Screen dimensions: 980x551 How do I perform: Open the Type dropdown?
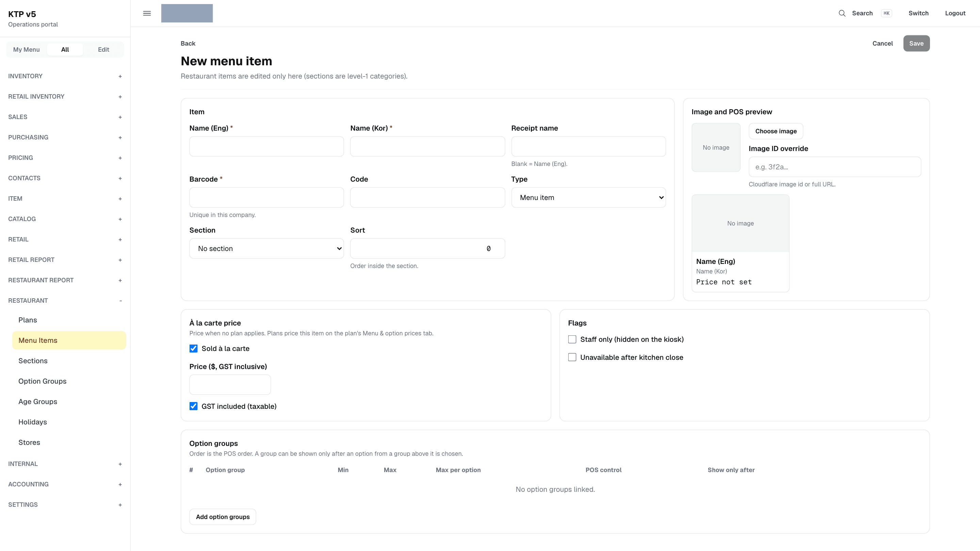(x=588, y=197)
